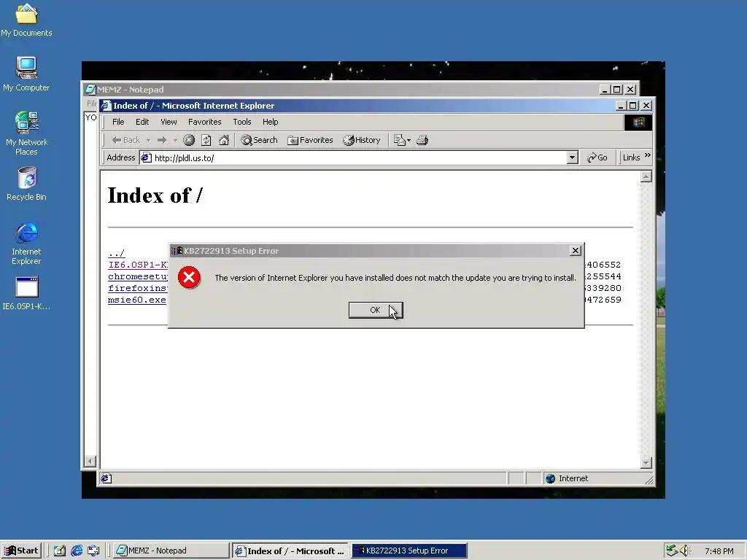The image size is (747, 560).
Task: Select the My Computer desktop icon
Action: pos(26,74)
